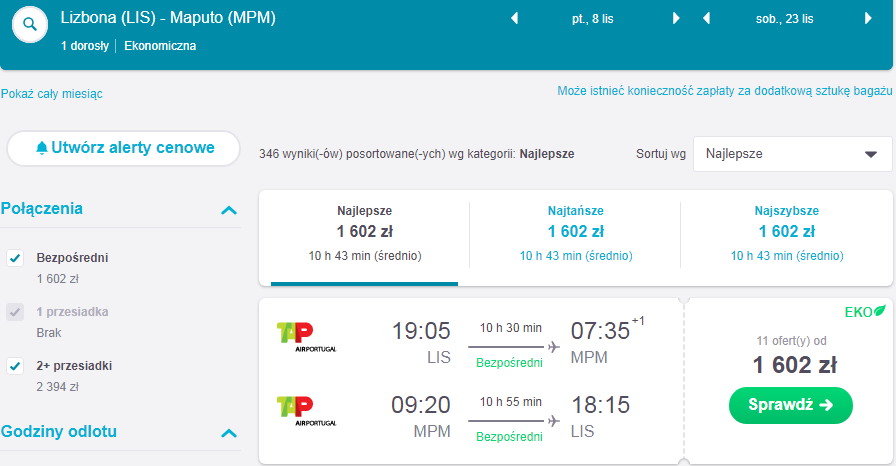Screen dimensions: 896x466
Task: Open Pokaż cały miesiąc link
Action: tap(51, 94)
